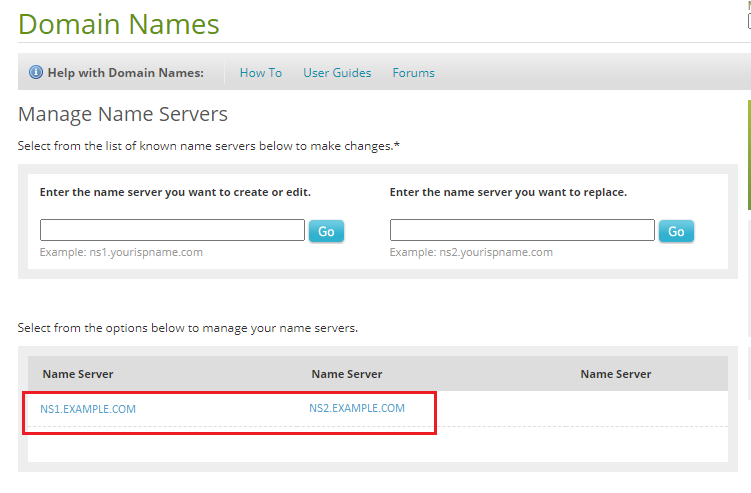Select the NS2.EXAMPLE.COM name server

click(x=357, y=408)
